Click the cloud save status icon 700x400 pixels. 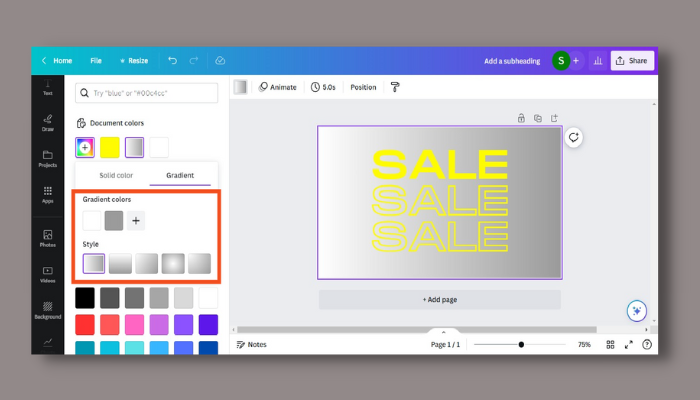tap(220, 61)
